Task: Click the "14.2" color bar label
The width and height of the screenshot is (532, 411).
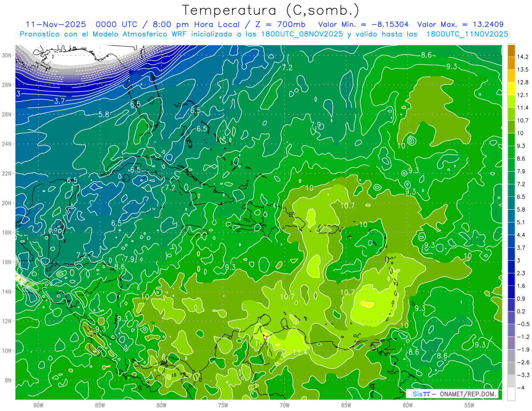Action: (522, 57)
